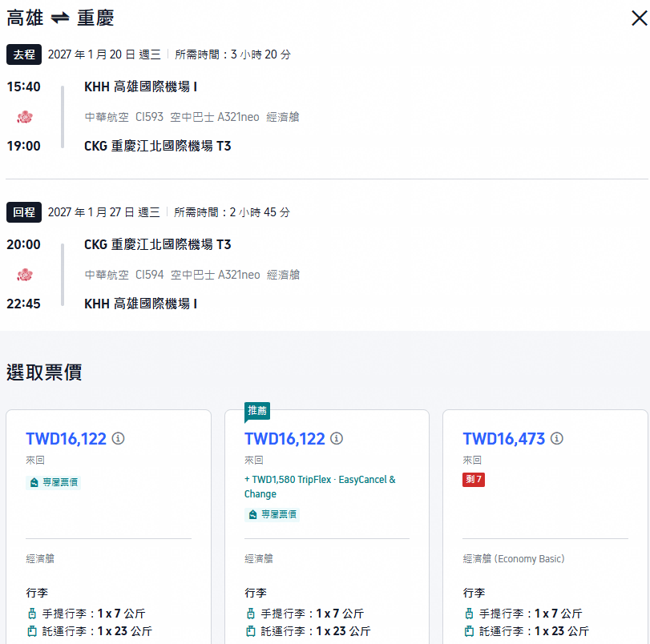This screenshot has height=644, width=650.
Task: Close the flight details panel
Action: point(639,18)
